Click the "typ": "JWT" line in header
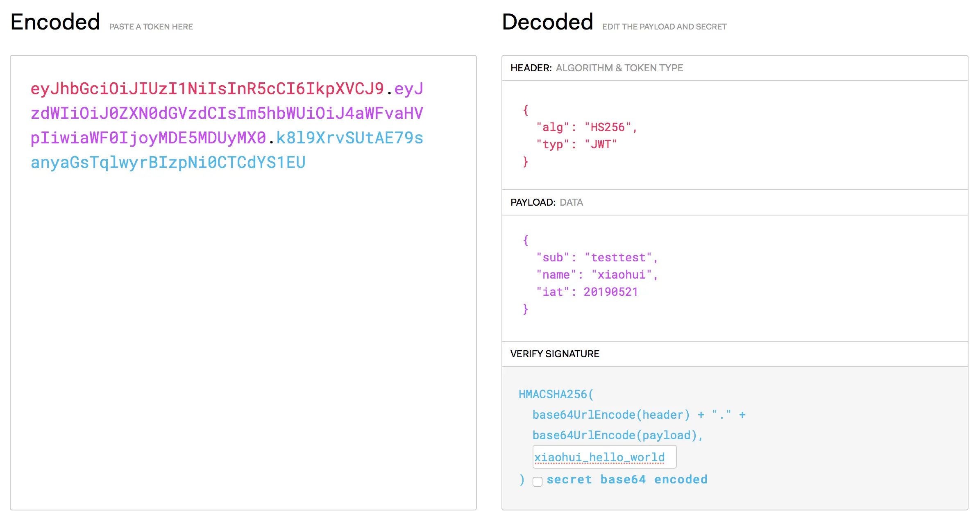 [x=576, y=145]
